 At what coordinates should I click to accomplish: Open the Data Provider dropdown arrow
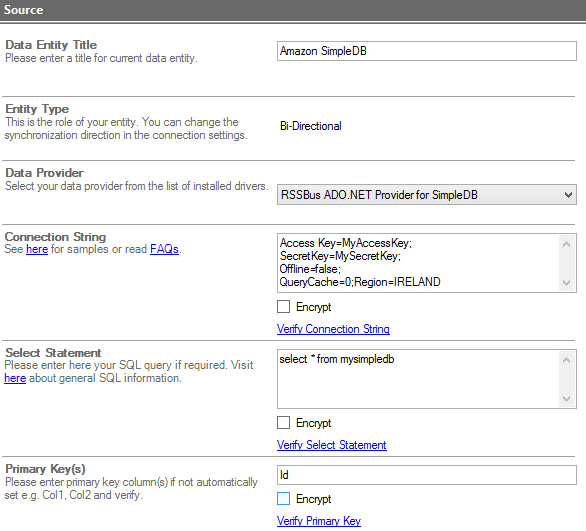click(568, 195)
